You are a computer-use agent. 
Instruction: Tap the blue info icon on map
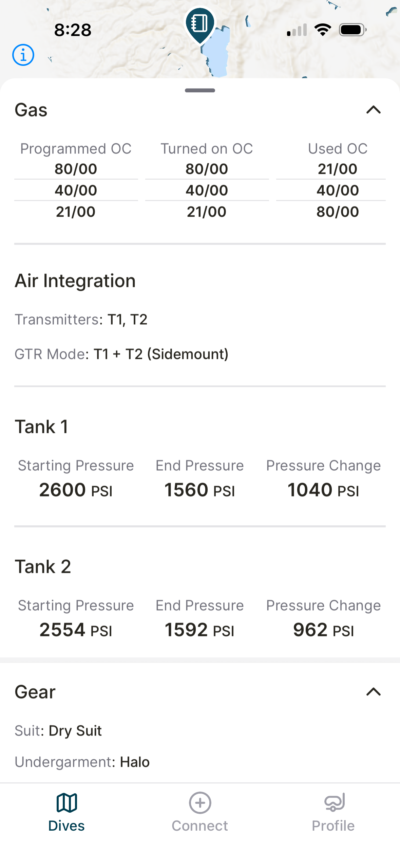click(x=23, y=55)
